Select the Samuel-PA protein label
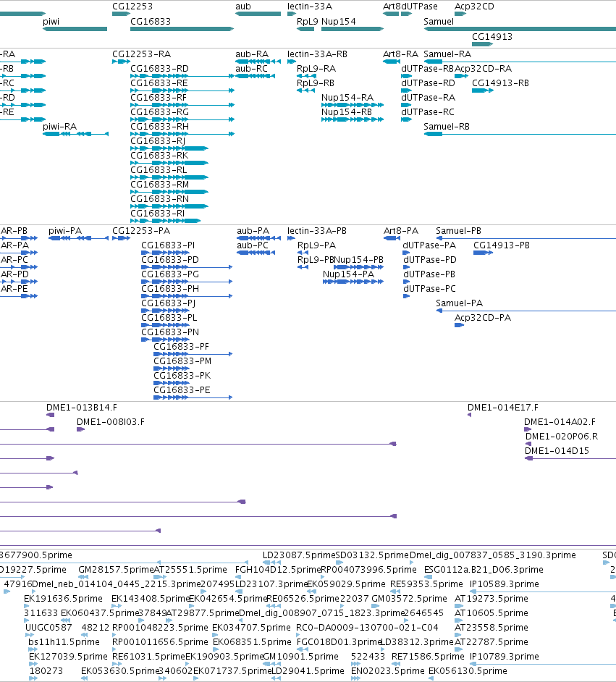616x682 pixels. click(x=460, y=303)
